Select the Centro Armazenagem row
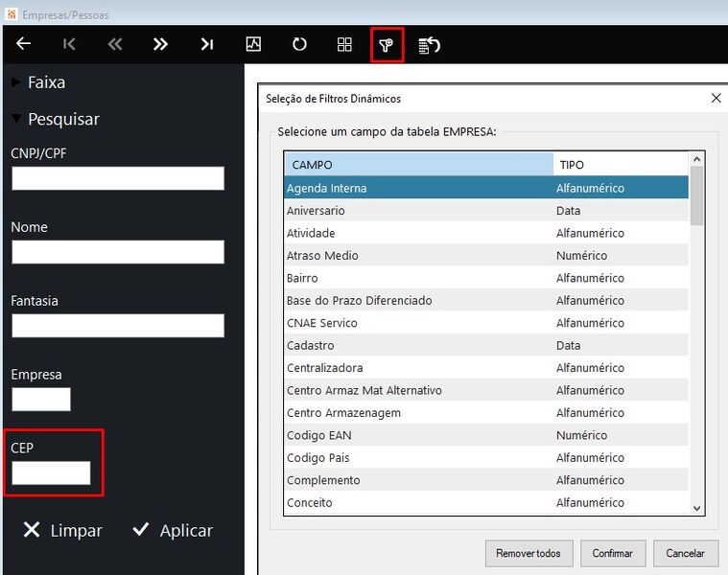The image size is (728, 575). click(x=486, y=413)
